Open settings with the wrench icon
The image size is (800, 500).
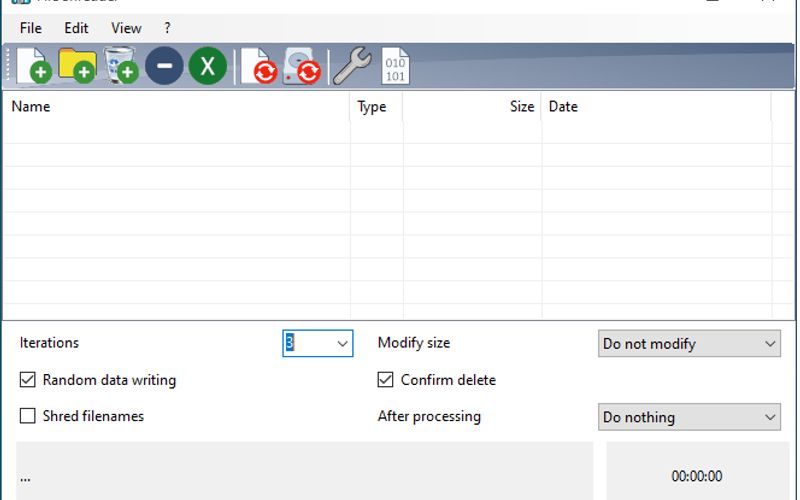(351, 66)
